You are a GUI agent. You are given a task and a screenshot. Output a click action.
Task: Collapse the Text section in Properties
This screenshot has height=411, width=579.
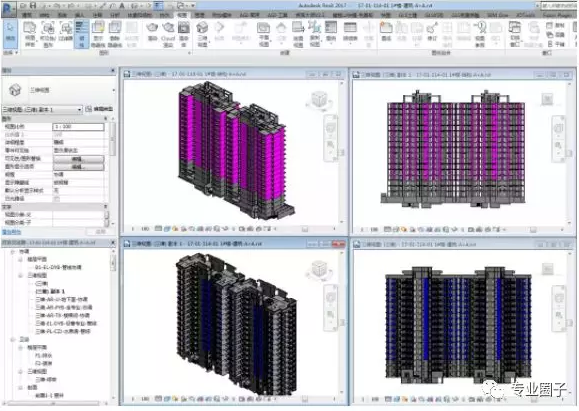(x=106, y=207)
